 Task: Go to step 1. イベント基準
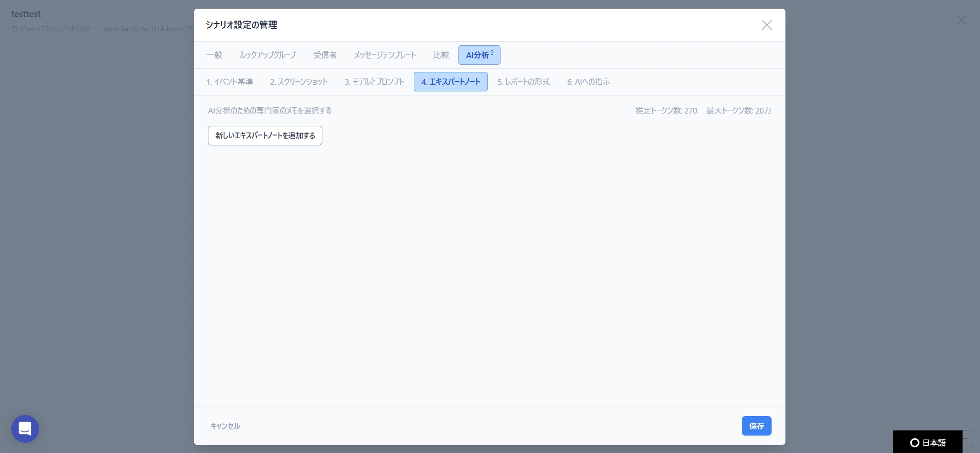[229, 82]
